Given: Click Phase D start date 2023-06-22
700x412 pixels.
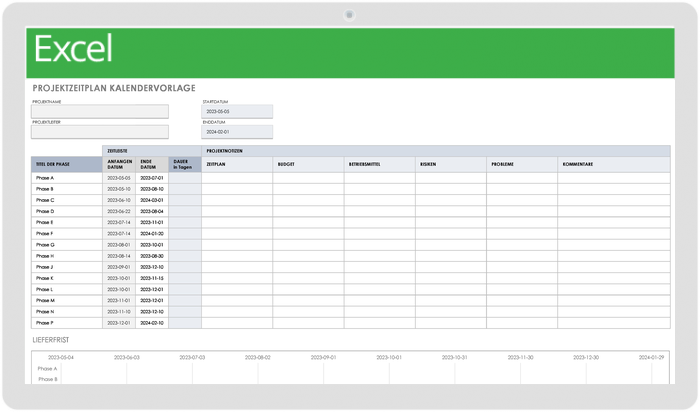Looking at the screenshot, I should (x=119, y=211).
